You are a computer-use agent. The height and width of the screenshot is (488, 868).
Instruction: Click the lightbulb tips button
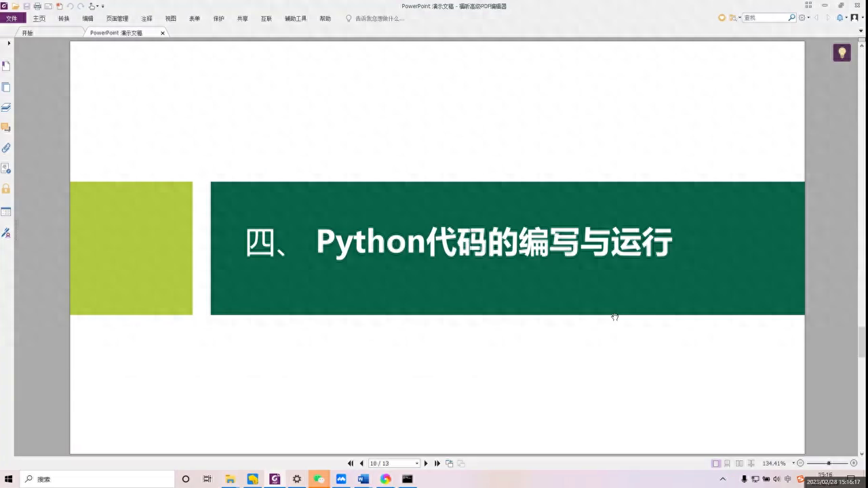click(842, 52)
